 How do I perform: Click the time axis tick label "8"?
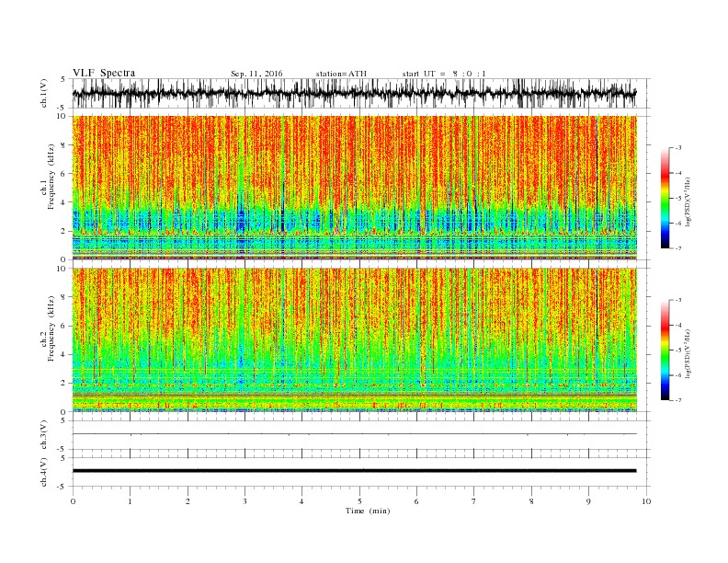click(531, 501)
